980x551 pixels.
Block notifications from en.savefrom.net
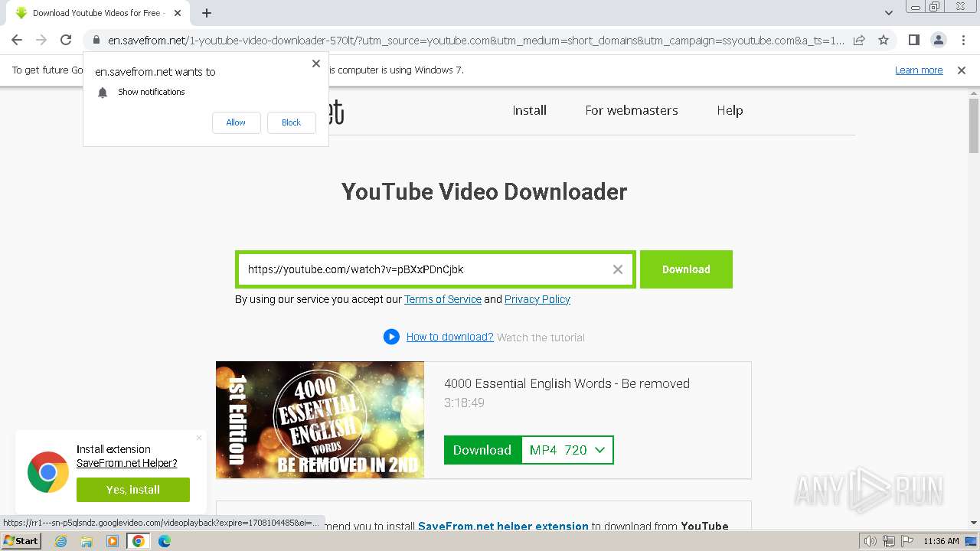[x=291, y=122]
